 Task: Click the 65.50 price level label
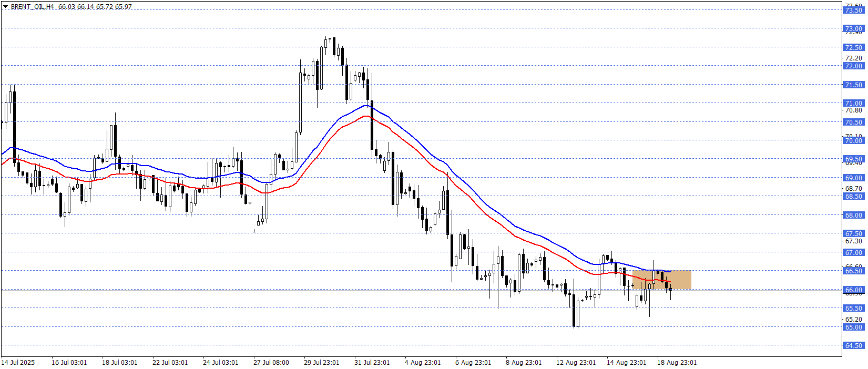(x=853, y=309)
